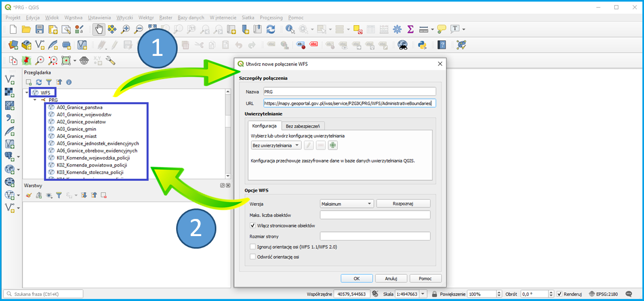Open the text annotation dropdown arrow

pyautogui.click(x=463, y=30)
